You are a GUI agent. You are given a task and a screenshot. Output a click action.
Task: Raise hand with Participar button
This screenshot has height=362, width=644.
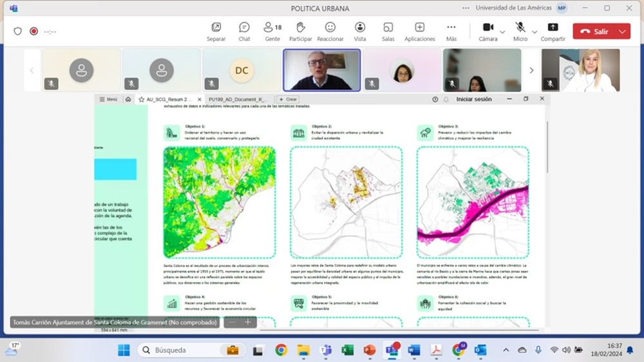pos(300,31)
